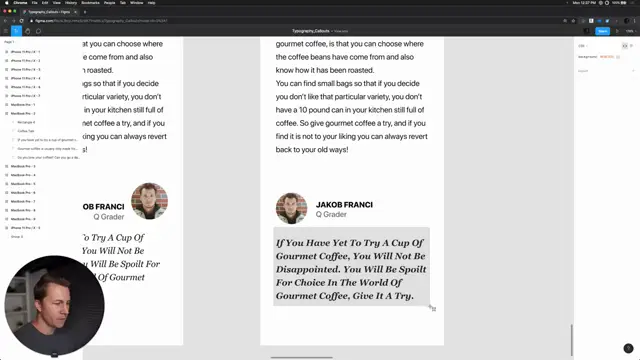Reload the page in Chrome

[21, 21]
